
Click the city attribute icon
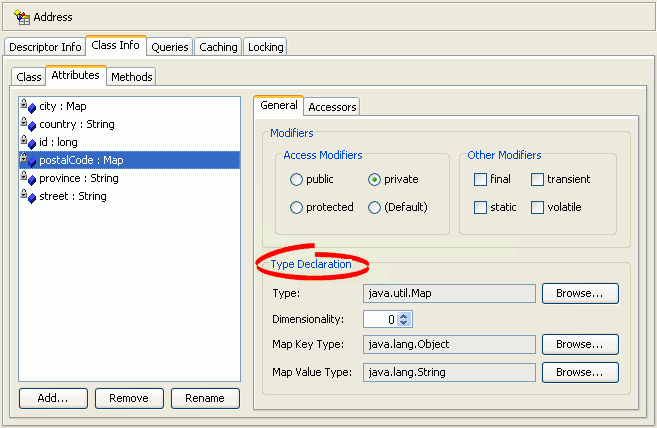[28, 106]
